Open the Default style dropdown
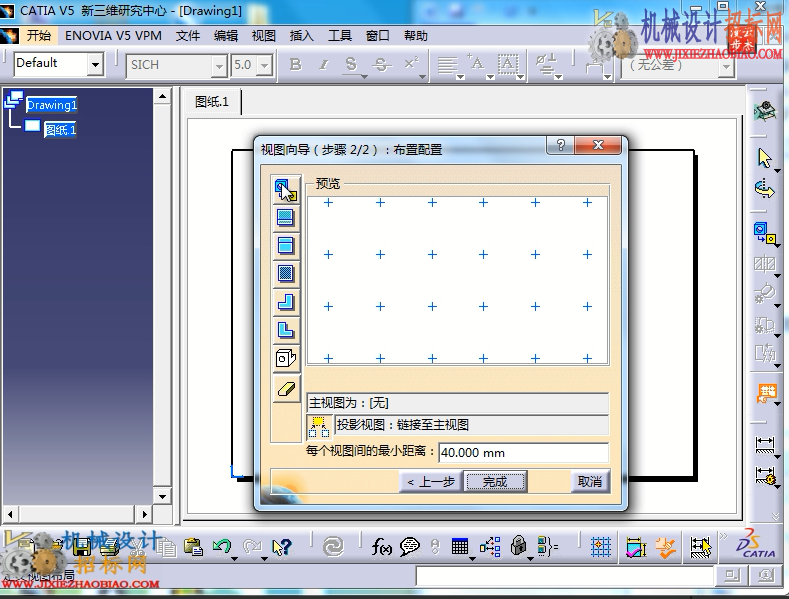Screen dimensions: 789x599 pos(95,65)
